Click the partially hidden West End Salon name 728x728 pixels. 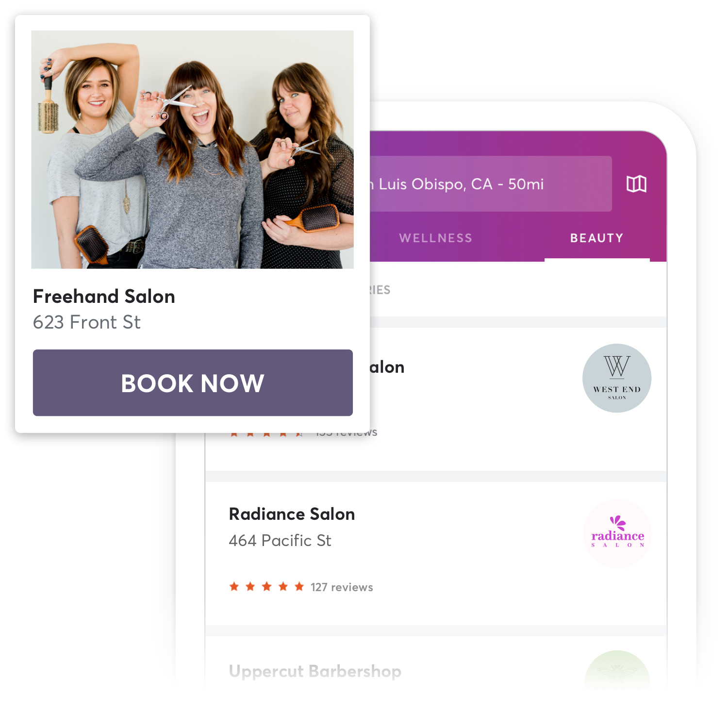tap(387, 367)
